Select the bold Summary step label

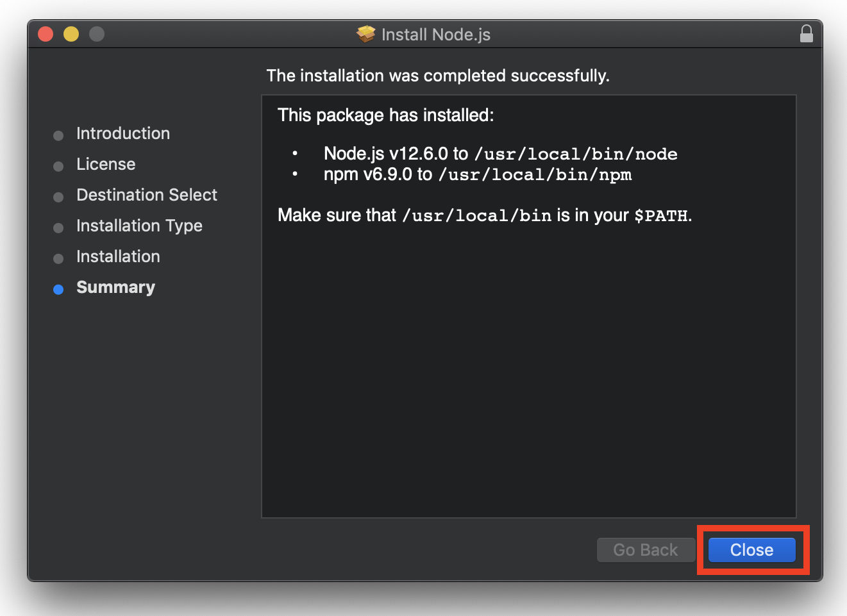(115, 287)
